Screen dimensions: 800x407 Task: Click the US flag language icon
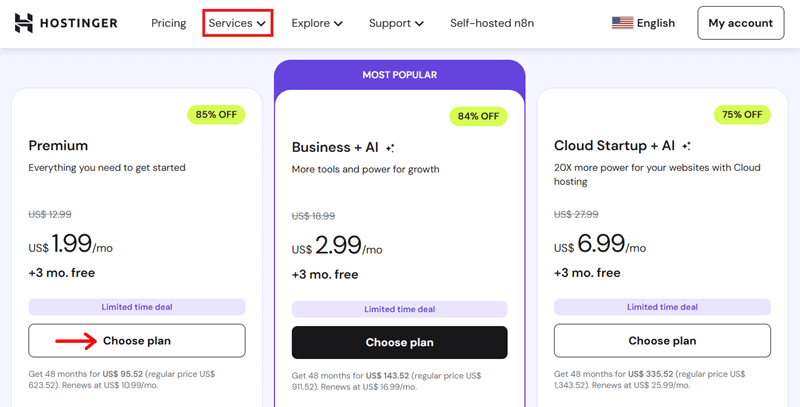click(622, 23)
